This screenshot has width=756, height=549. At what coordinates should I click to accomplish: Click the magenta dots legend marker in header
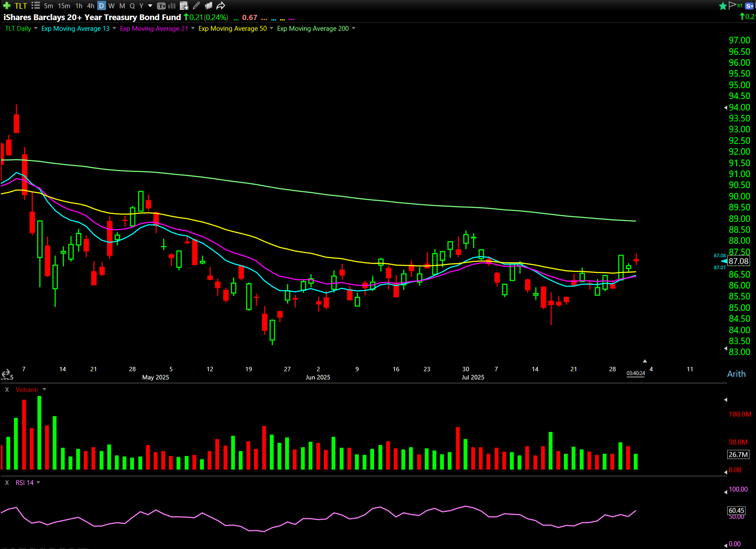(x=292, y=19)
